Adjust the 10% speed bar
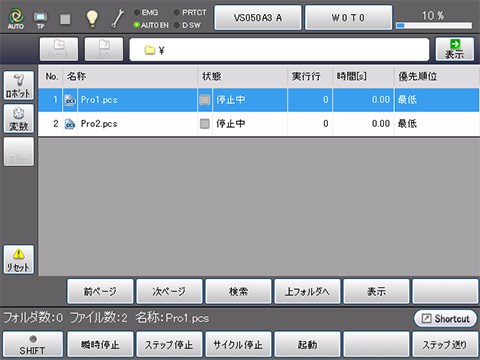Screen dimensions: 480x360 coord(434,25)
